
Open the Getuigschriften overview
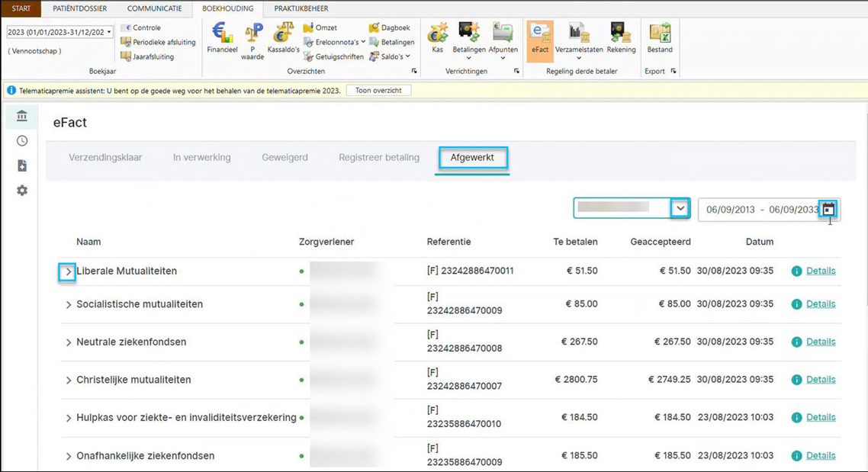click(333, 56)
